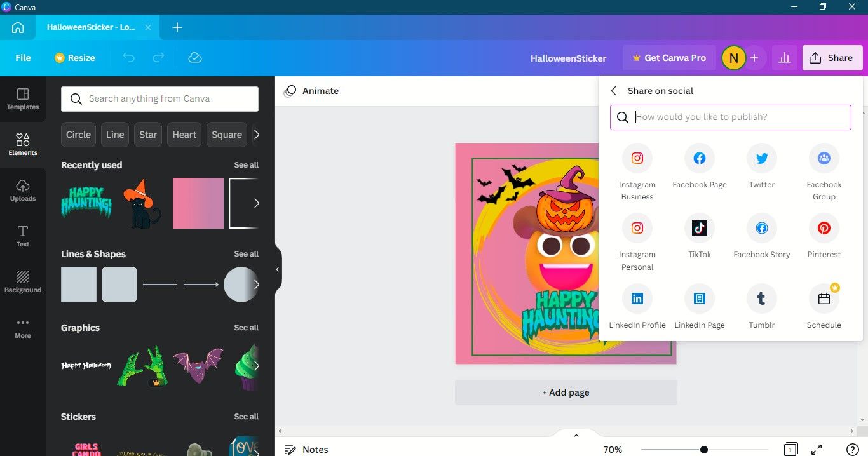Share design on Pinterest
The image size is (868, 456).
[824, 236]
